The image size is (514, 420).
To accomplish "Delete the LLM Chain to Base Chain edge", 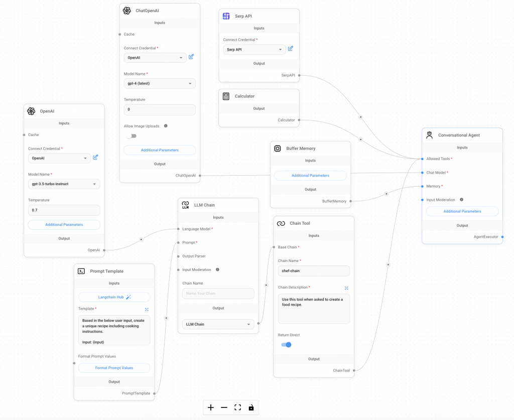I will [x=266, y=286].
